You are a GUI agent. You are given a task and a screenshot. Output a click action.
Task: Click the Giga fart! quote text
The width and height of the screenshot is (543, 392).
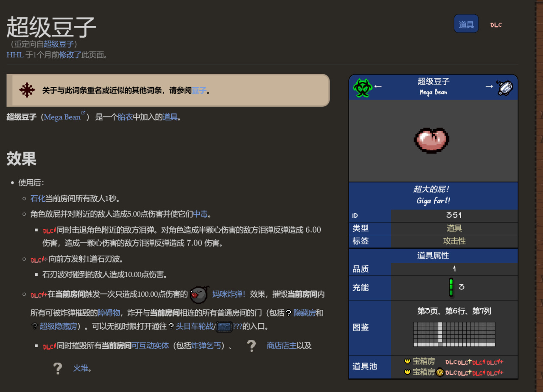click(433, 200)
